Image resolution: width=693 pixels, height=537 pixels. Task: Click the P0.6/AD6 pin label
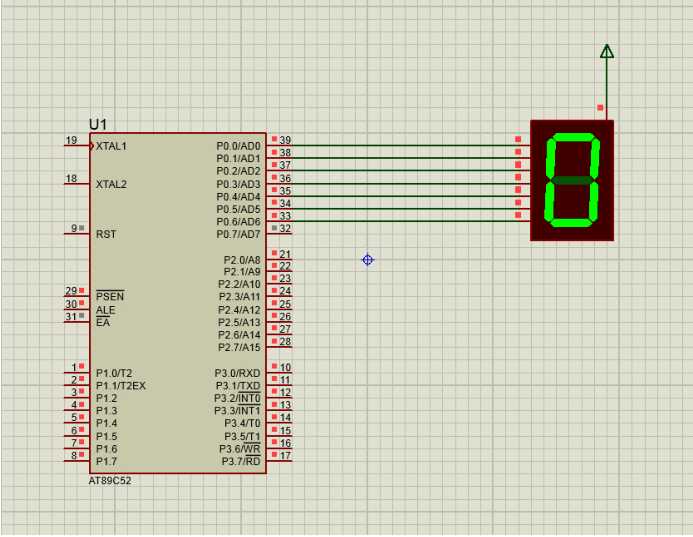click(x=238, y=222)
